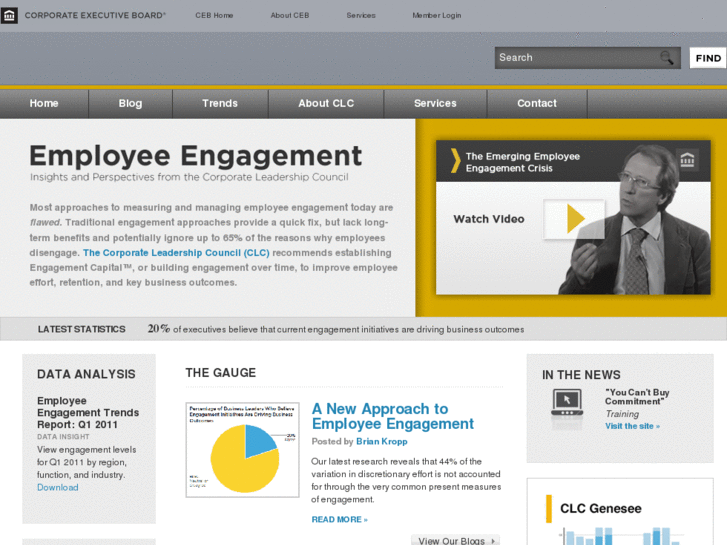
Task: Click the DATA ANALYSIS heading
Action: (x=86, y=374)
